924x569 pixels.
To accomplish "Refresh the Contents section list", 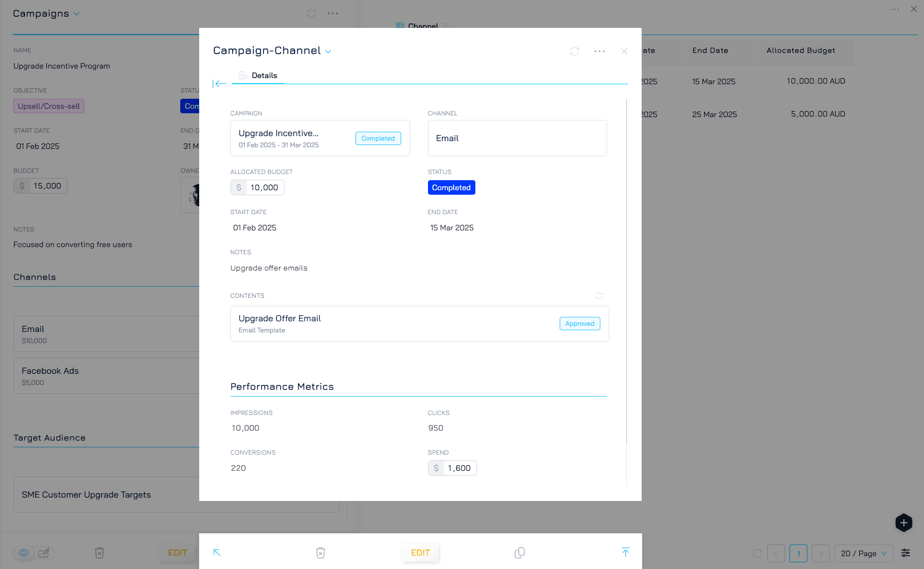I will (599, 296).
